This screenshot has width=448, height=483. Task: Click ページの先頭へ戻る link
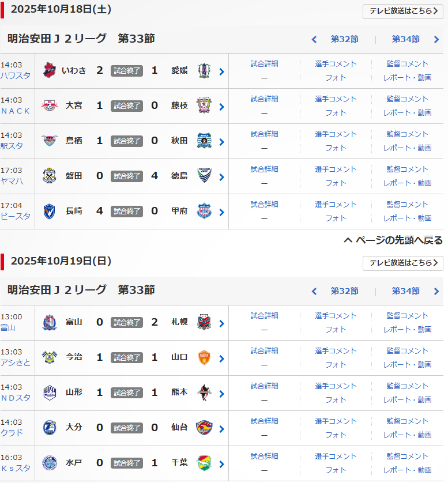pyautogui.click(x=393, y=240)
